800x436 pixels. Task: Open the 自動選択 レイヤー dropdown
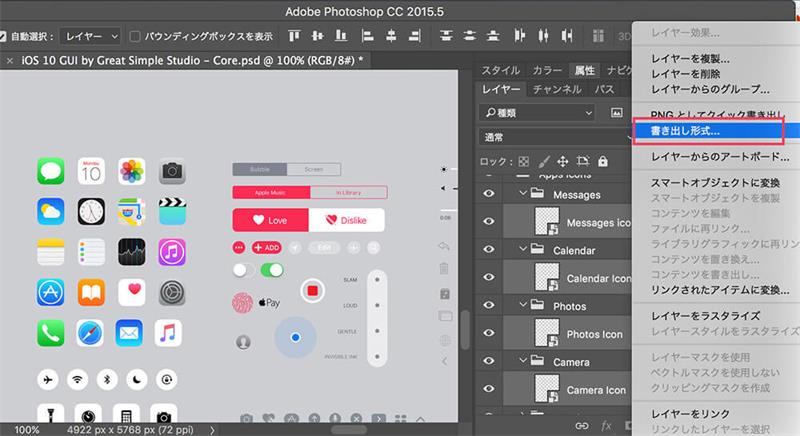pyautogui.click(x=89, y=36)
